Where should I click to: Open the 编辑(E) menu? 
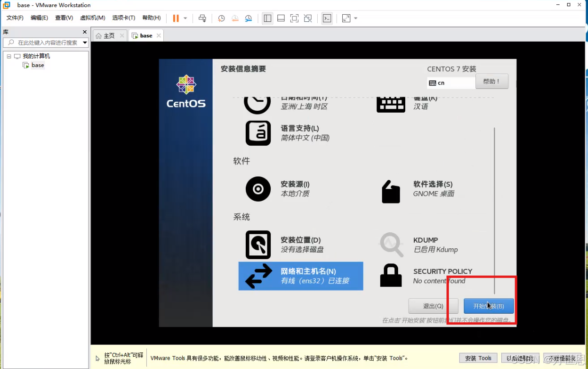[x=39, y=18]
